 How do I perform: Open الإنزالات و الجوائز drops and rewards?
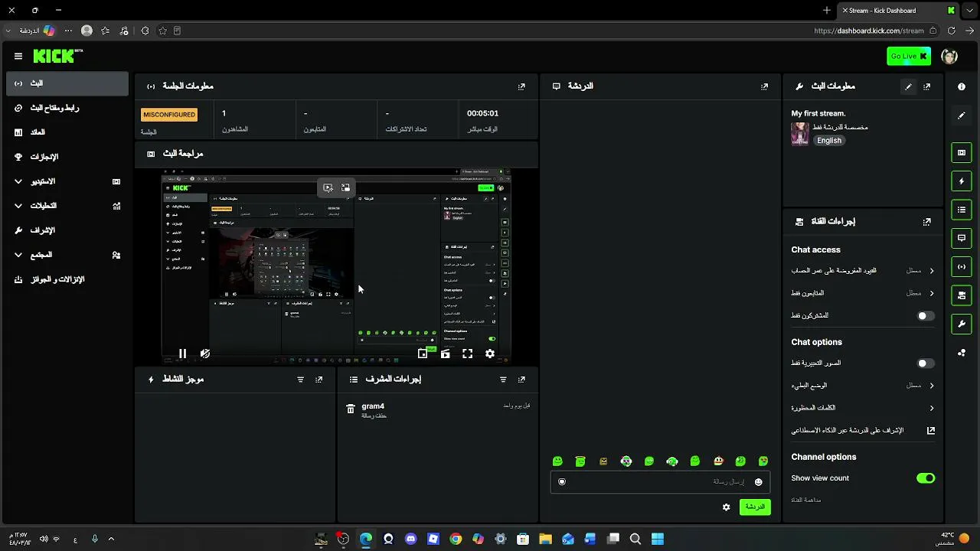point(67,279)
